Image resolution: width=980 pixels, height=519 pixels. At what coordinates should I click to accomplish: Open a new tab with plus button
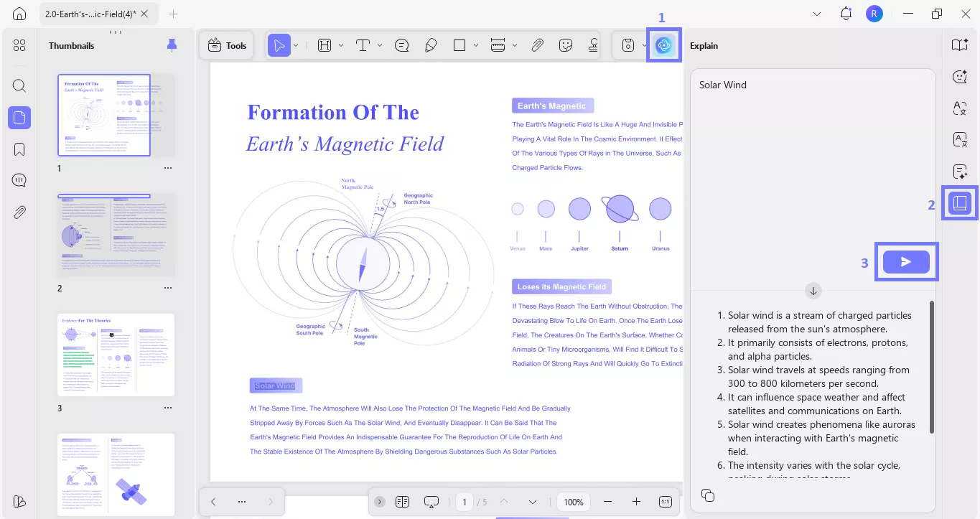(x=173, y=14)
